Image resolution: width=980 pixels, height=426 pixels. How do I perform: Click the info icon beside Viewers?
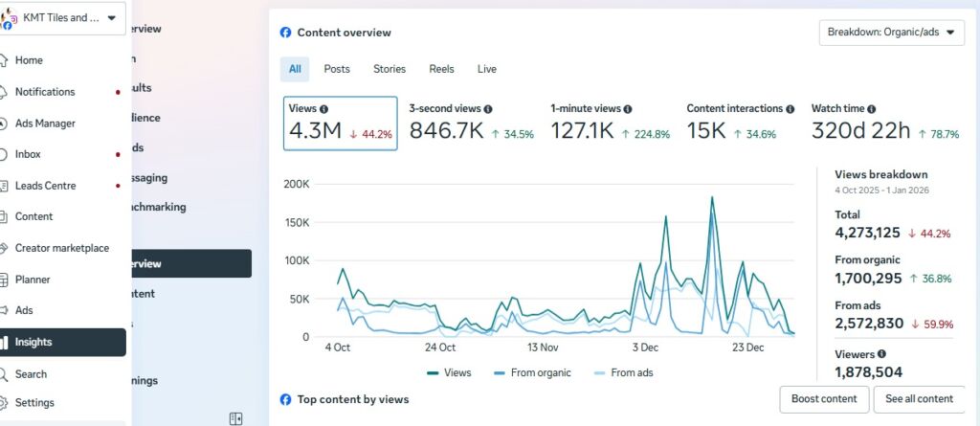(x=881, y=354)
